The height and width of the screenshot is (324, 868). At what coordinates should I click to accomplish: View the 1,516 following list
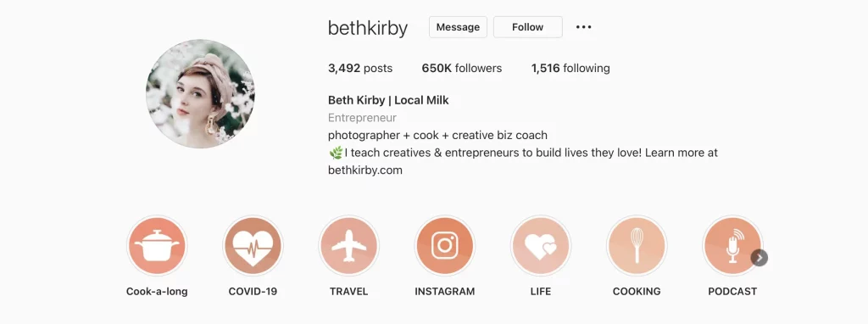[570, 69]
